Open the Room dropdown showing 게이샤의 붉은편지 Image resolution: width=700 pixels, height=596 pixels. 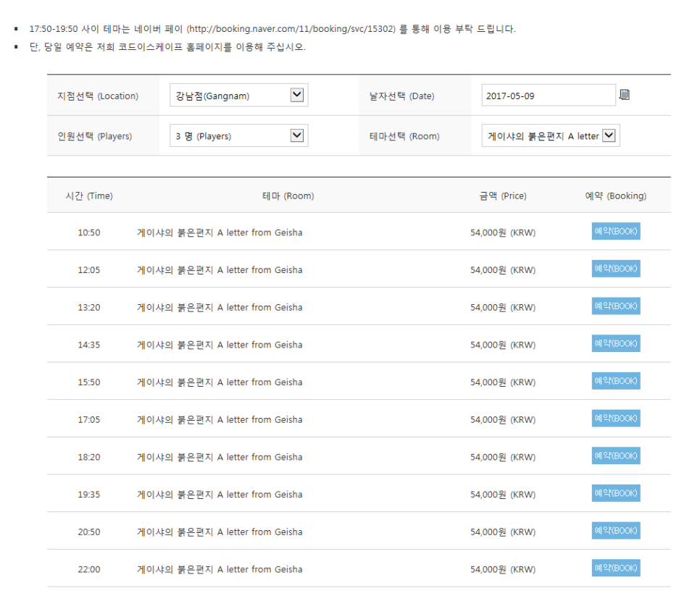[x=551, y=135]
